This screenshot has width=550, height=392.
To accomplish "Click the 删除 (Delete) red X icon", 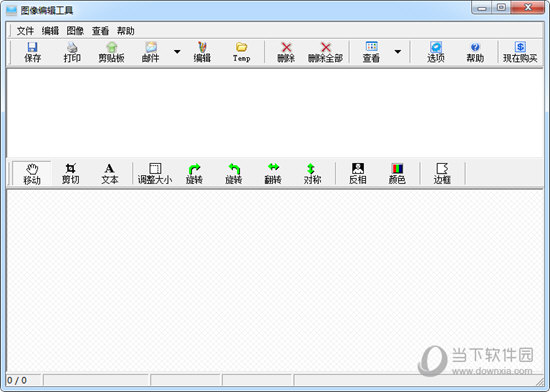I will [x=286, y=52].
